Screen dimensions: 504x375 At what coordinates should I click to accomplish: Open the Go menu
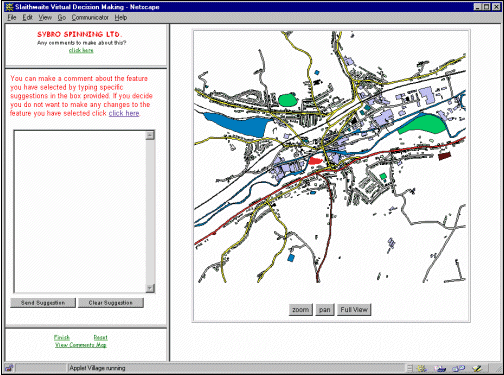(62, 18)
